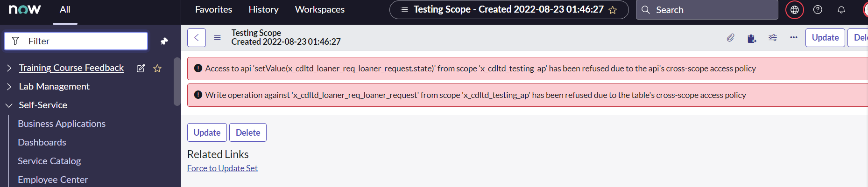Open the Favorites menu

(x=213, y=9)
